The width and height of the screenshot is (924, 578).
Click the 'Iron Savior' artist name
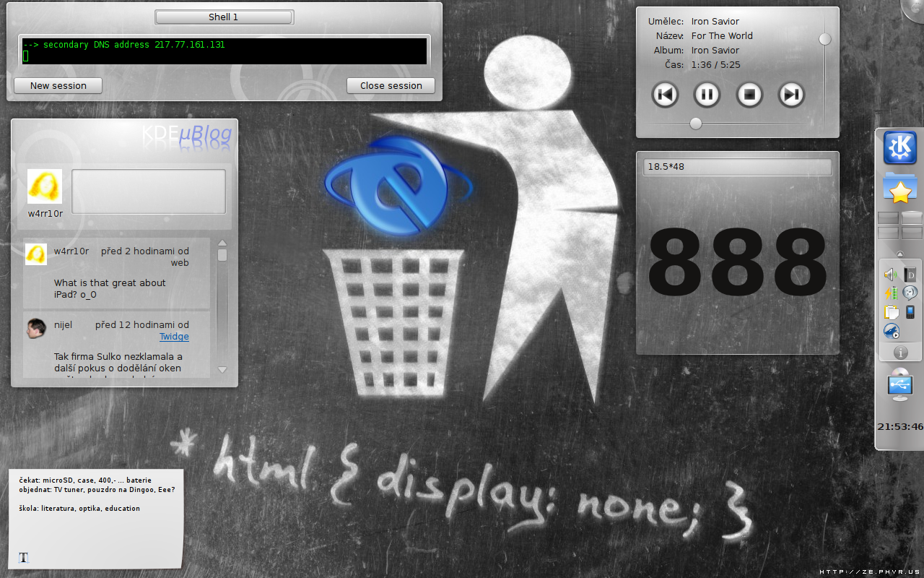pos(715,21)
